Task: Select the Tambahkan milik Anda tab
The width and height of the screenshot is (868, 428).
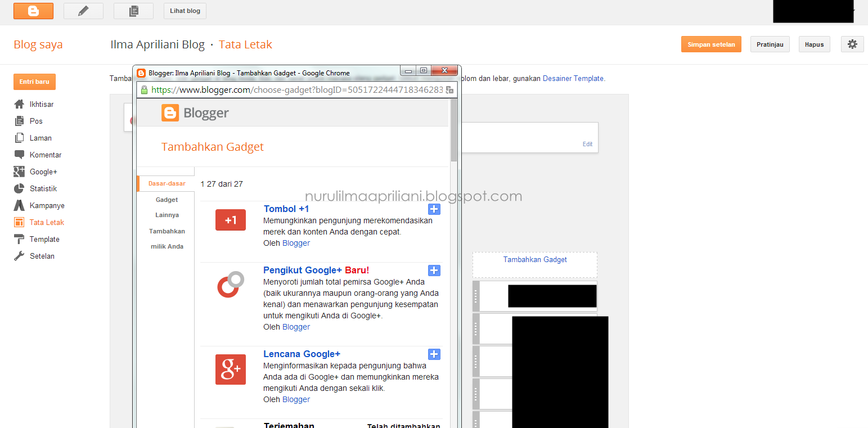Action: coord(167,239)
